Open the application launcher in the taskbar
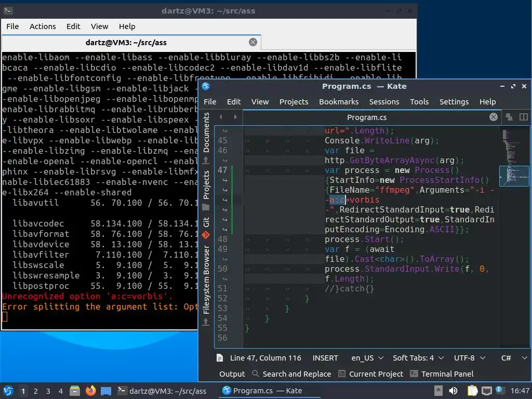 point(8,391)
